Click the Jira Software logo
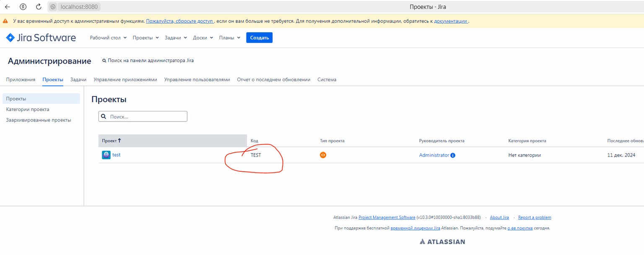The height and width of the screenshot is (255, 644). 41,38
